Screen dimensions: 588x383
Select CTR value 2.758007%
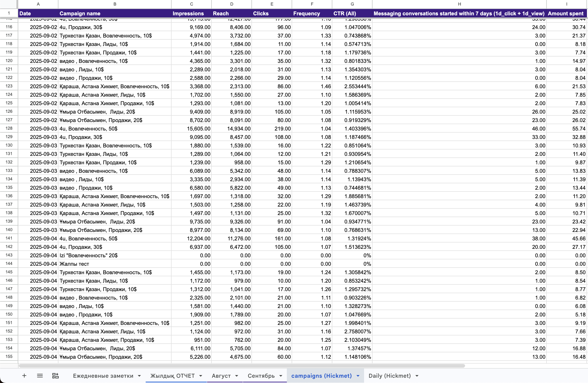(352, 331)
